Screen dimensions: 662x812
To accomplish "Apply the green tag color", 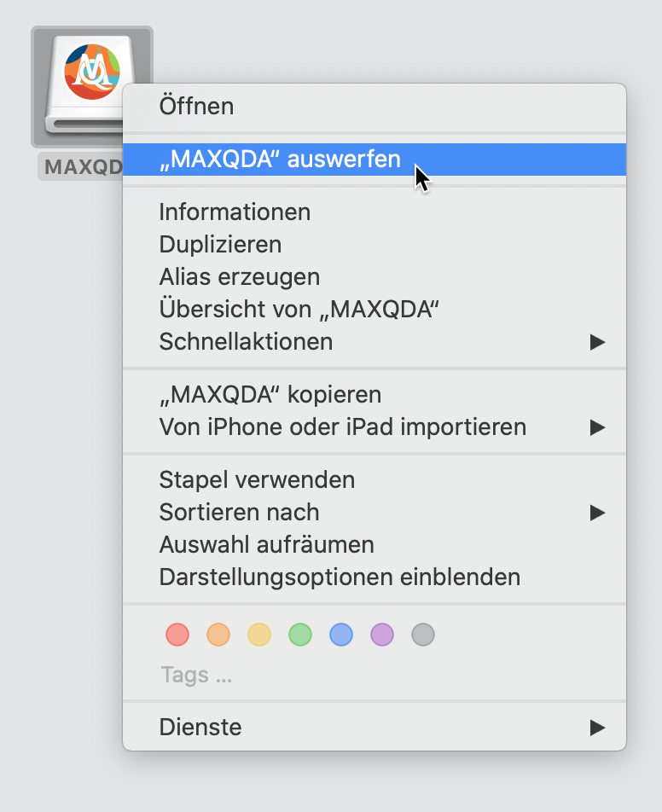I will 300,635.
